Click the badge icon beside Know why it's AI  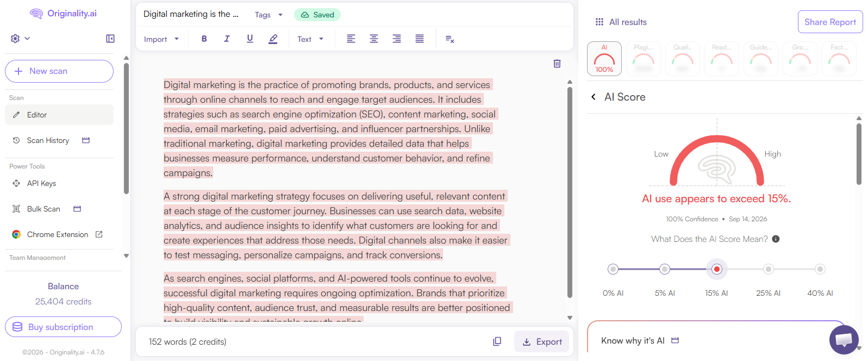click(x=675, y=340)
